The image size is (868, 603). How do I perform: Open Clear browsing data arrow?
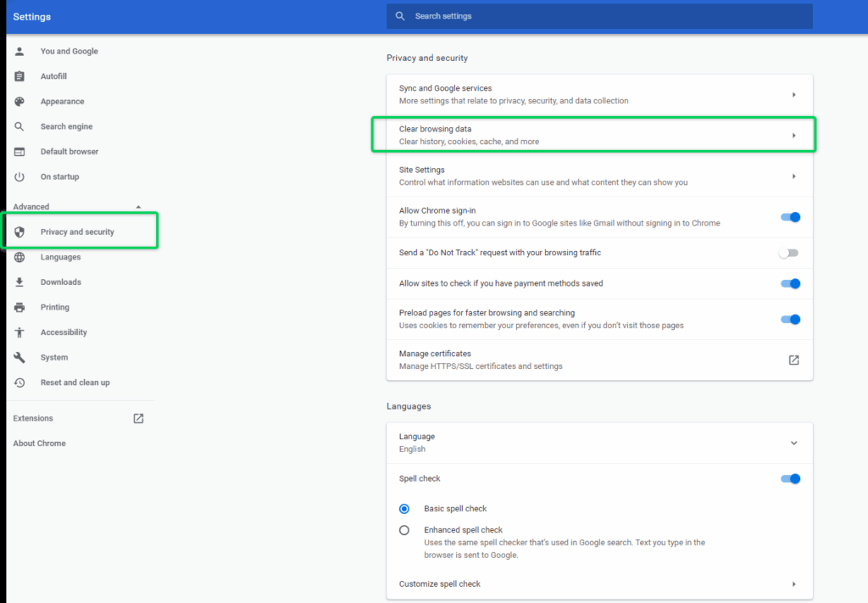tap(793, 136)
